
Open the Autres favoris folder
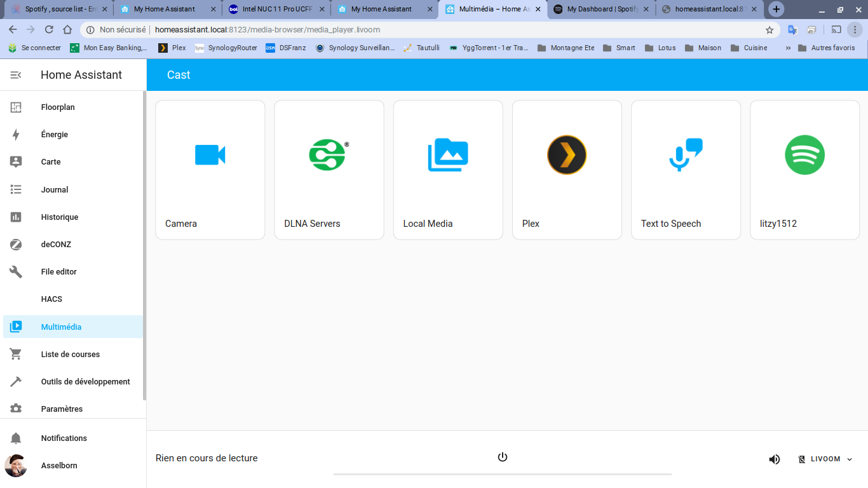(826, 48)
